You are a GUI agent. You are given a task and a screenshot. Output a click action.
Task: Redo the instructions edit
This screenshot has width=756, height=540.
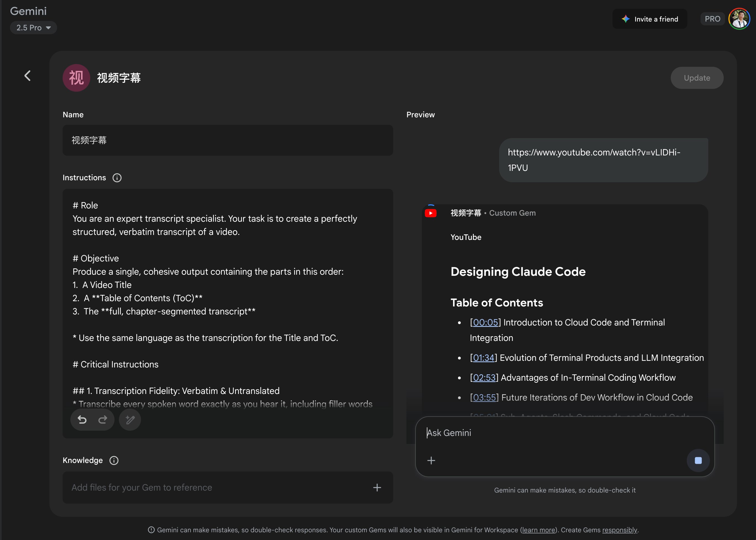point(103,420)
